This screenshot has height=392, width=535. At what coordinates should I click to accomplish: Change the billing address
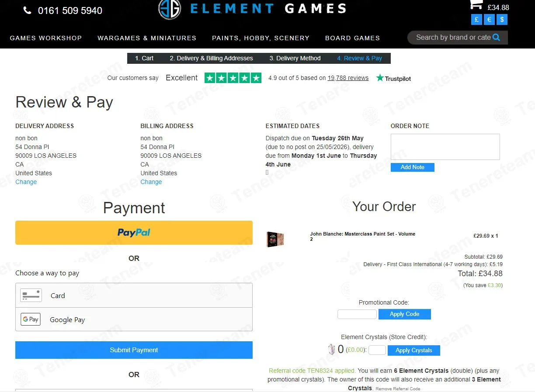[151, 182]
